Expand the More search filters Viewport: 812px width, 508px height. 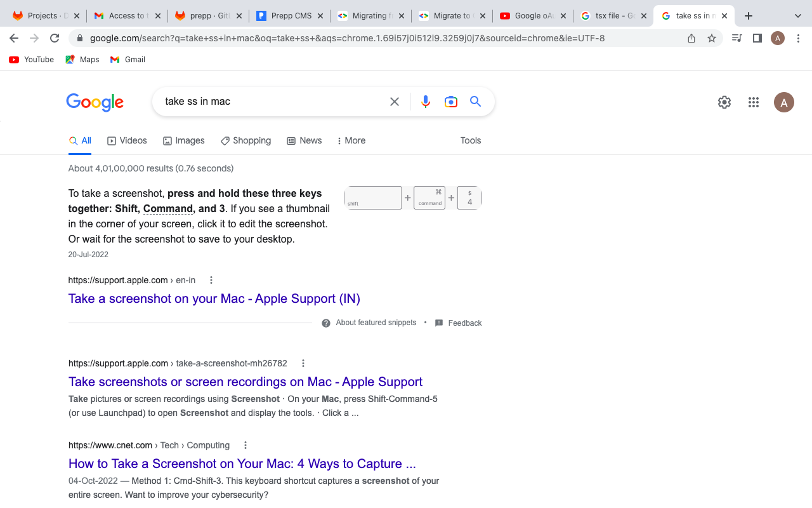[351, 141]
